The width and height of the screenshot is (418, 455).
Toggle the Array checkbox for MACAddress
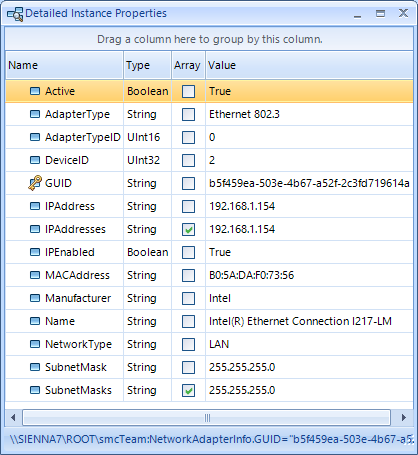tap(188, 275)
